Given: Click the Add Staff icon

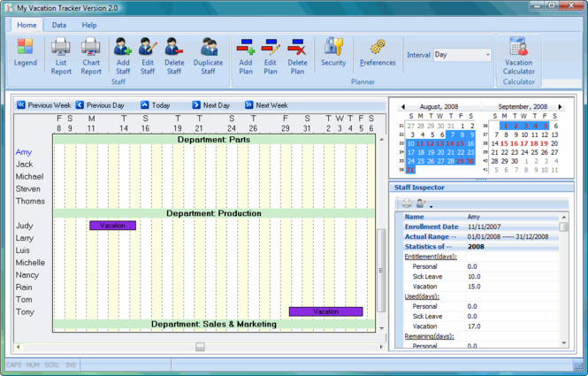Looking at the screenshot, I should point(123,57).
